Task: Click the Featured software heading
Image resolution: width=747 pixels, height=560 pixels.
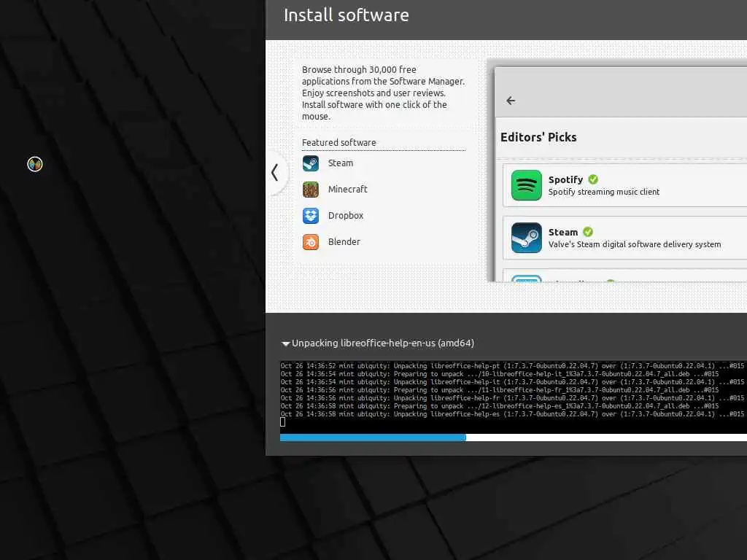Action: 338,142
